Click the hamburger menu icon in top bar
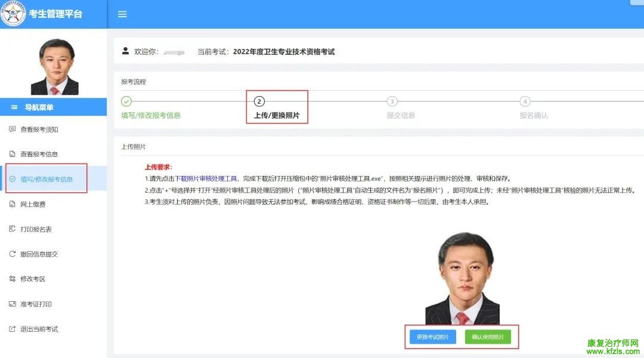Viewport: 644px width, 358px height. (122, 14)
